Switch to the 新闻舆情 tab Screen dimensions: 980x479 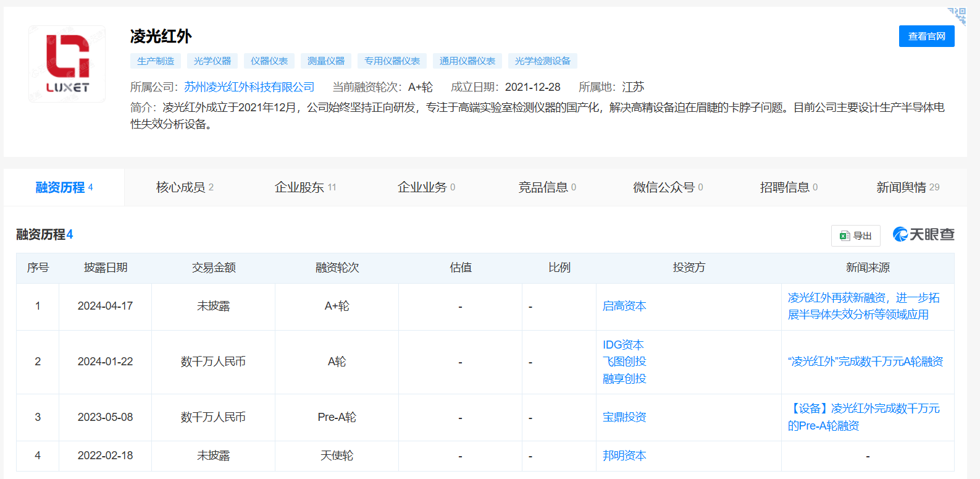(908, 187)
